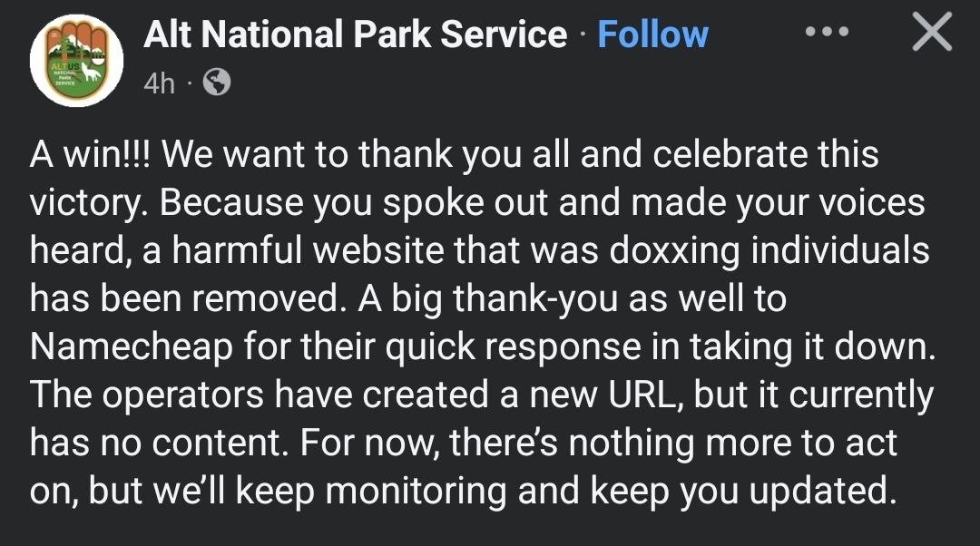Open the 4h timestamp link
Image resolution: width=980 pixels, height=546 pixels.
(x=160, y=83)
